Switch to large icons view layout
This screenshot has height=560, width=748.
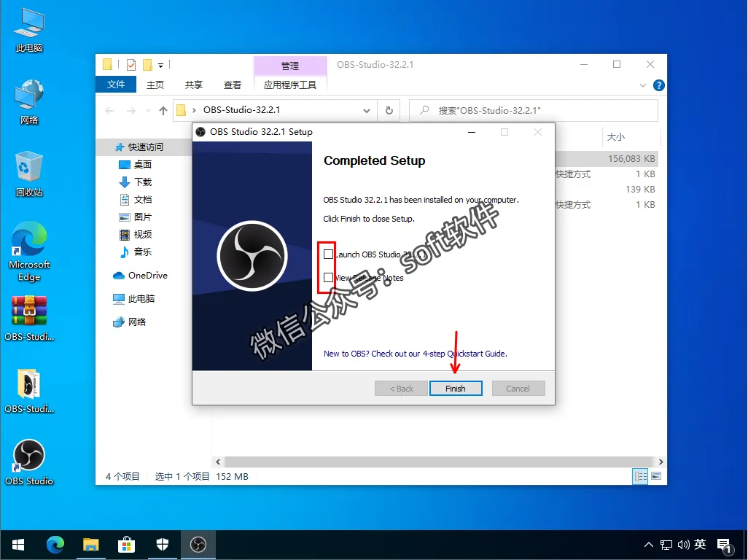point(656,476)
